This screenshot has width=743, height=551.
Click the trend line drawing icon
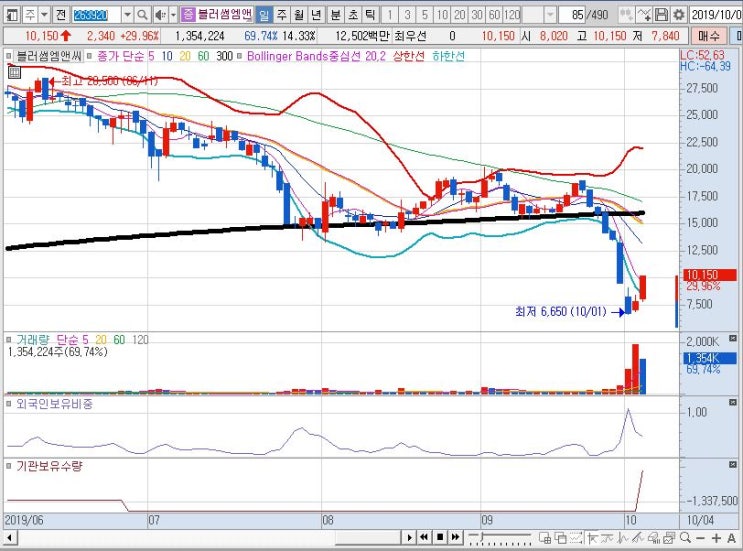coord(607,538)
